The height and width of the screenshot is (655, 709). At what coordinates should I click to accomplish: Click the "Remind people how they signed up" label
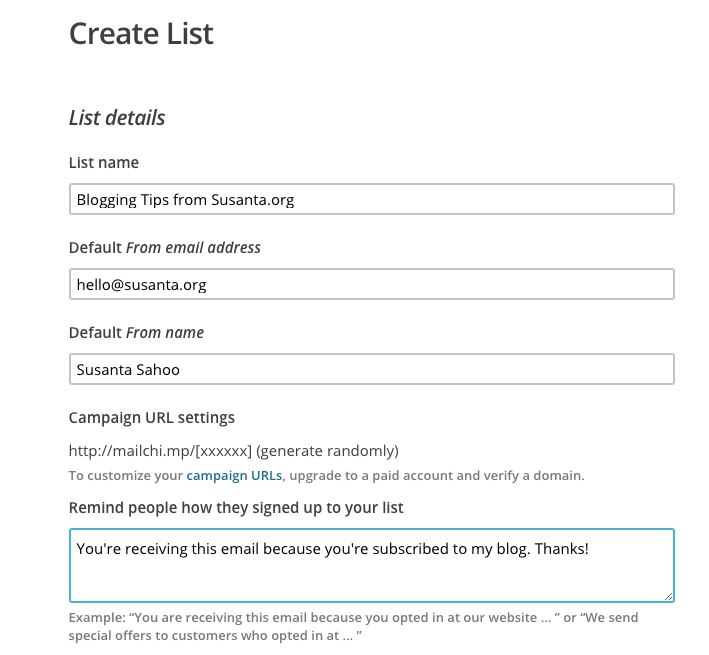click(236, 508)
